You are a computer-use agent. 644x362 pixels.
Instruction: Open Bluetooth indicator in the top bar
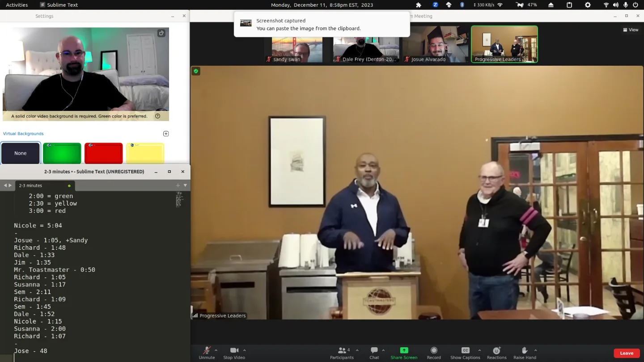tap(462, 5)
